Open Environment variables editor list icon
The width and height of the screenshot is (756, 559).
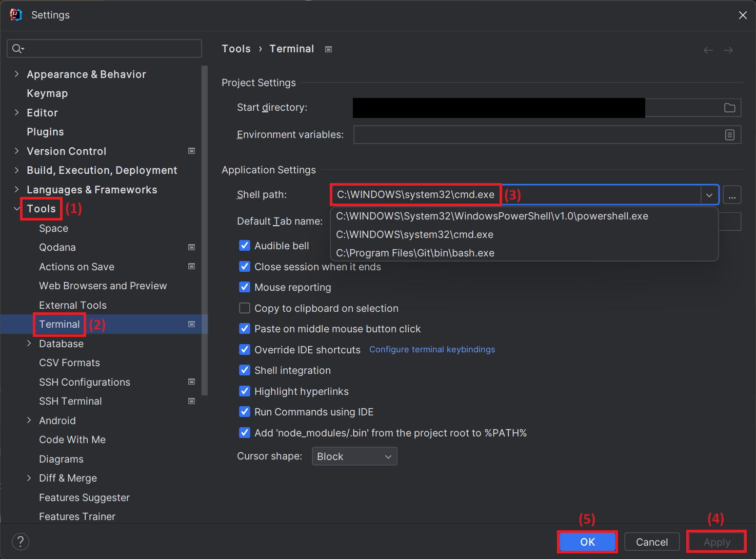click(729, 135)
